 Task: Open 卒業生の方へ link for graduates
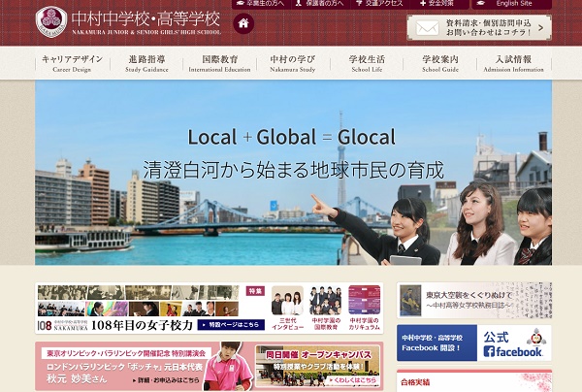click(261, 4)
